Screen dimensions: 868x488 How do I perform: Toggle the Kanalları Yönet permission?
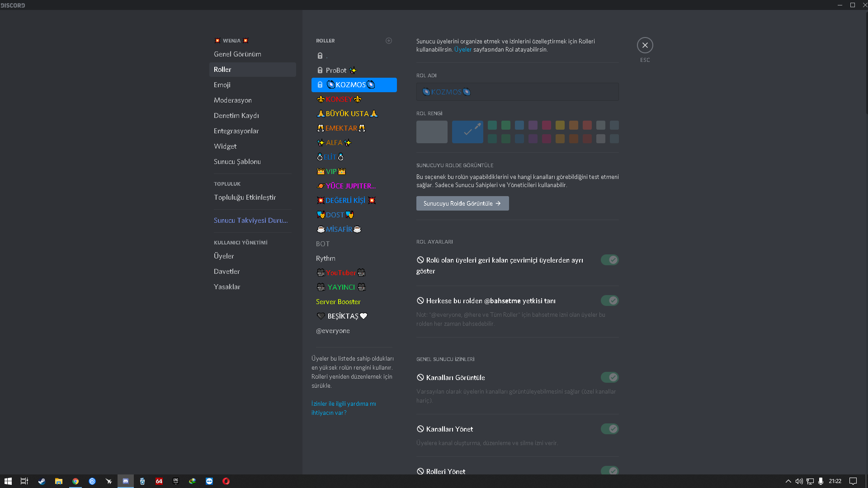point(609,429)
